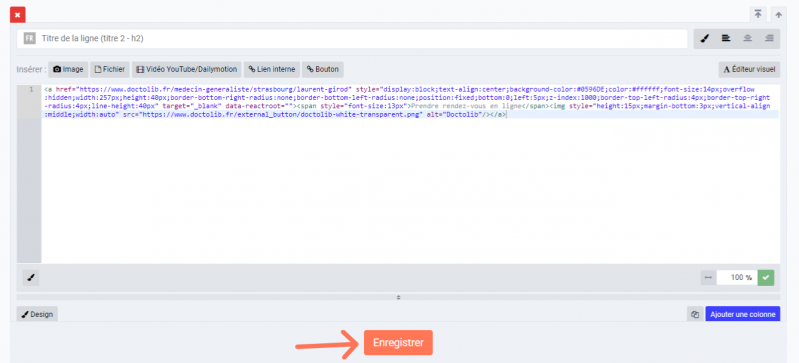This screenshot has height=363, width=799.
Task: Insert an internal link (Lien interne)
Action: 272,69
